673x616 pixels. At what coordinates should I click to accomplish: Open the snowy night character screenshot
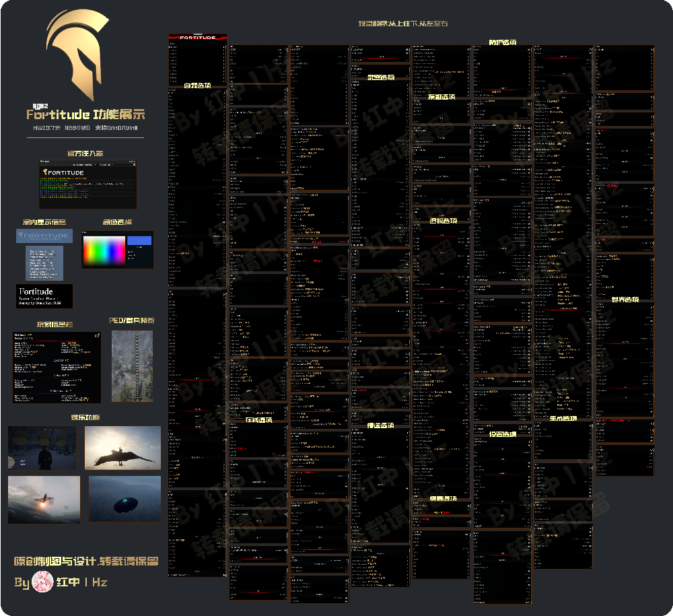click(x=42, y=448)
